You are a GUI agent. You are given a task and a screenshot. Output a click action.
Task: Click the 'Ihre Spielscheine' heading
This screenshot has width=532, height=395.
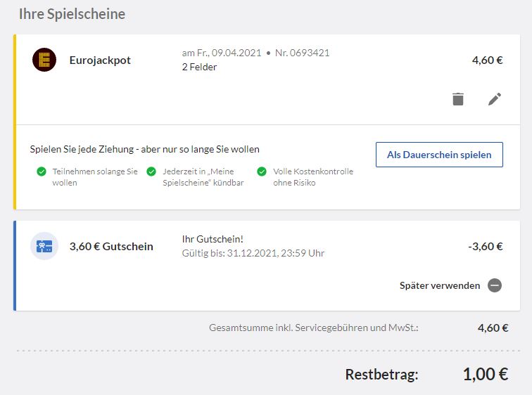click(x=72, y=14)
